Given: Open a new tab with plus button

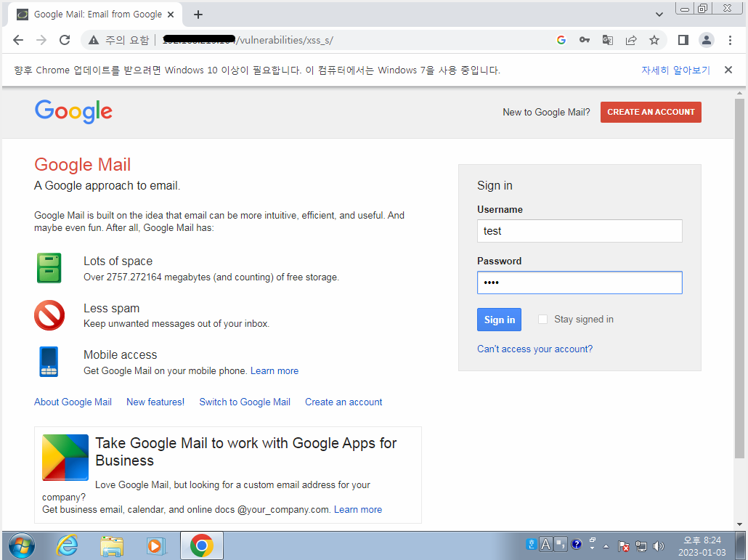Looking at the screenshot, I should [x=198, y=15].
